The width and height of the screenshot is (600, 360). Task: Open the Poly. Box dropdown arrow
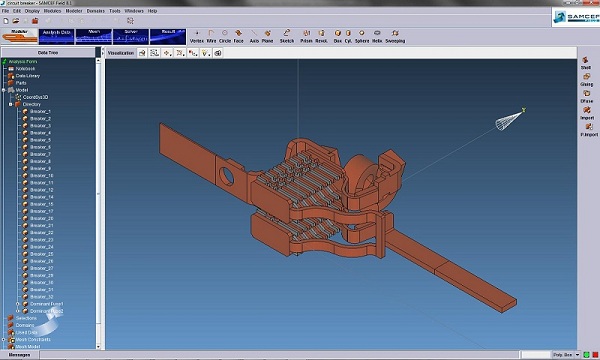pos(577,355)
